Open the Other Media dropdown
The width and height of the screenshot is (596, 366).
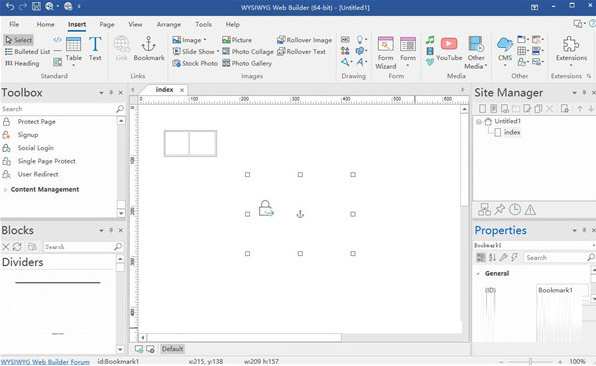(486, 66)
